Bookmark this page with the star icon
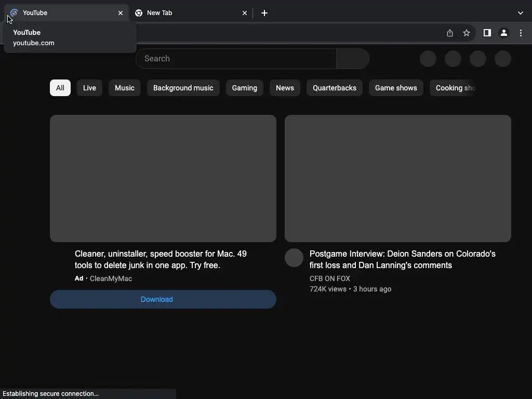The image size is (532, 399). point(467,33)
